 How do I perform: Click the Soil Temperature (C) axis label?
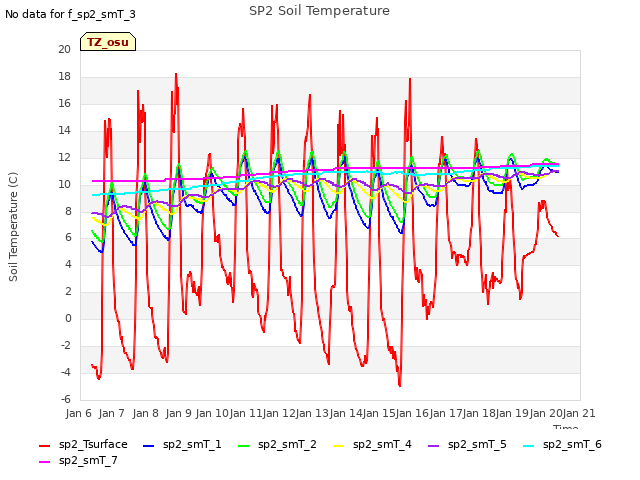[13, 227]
